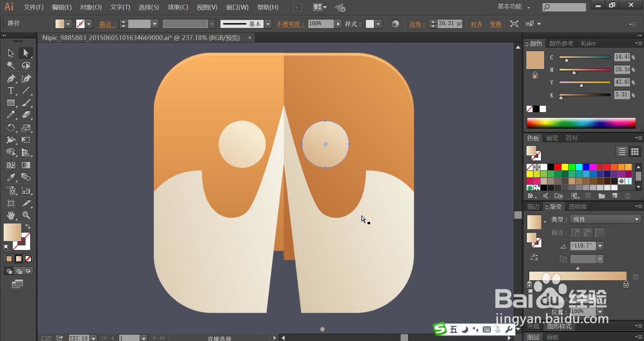644x341 pixels.
Task: Open the 窗口(W) menu
Action: click(237, 7)
